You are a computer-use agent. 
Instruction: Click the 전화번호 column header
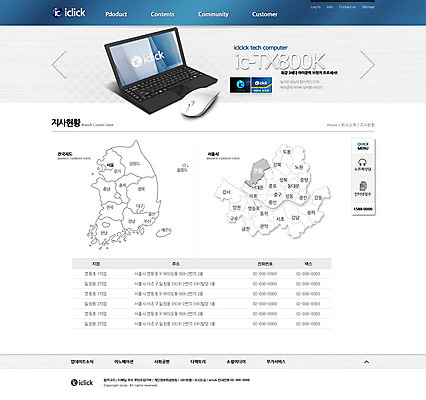point(265,264)
